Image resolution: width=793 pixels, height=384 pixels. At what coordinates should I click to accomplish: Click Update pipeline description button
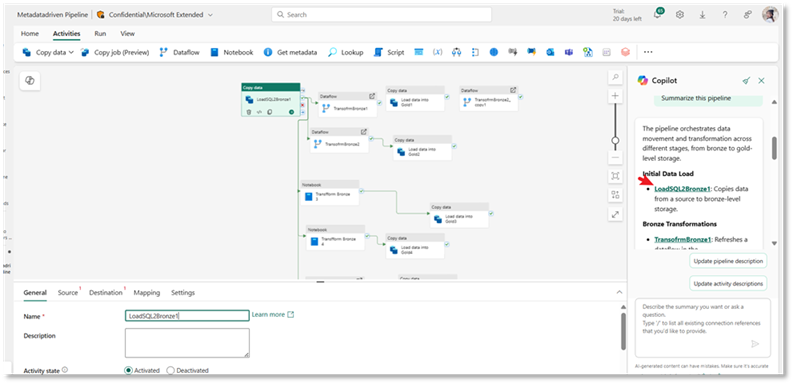click(x=728, y=261)
